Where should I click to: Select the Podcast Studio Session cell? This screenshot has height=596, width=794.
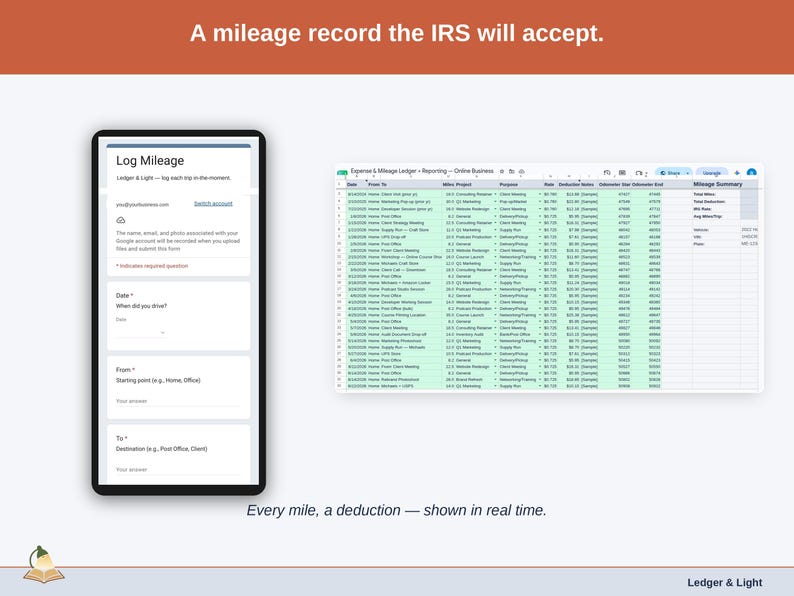(411, 289)
